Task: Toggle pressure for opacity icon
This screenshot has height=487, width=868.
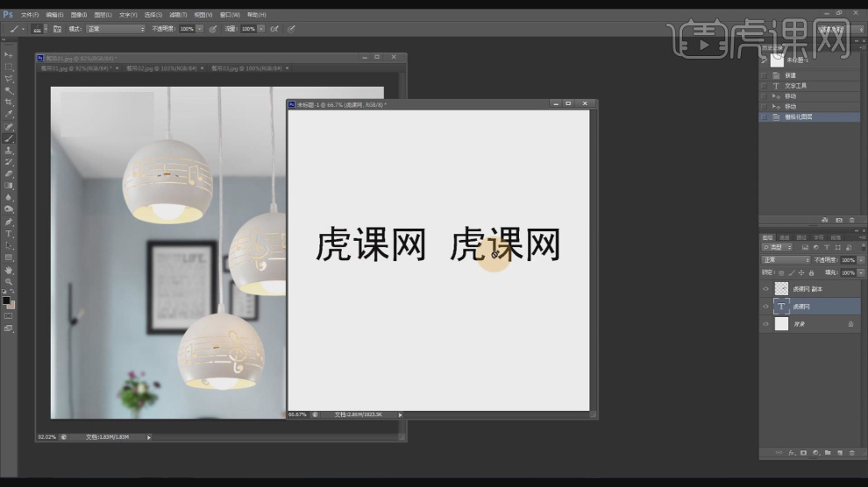Action: (213, 29)
